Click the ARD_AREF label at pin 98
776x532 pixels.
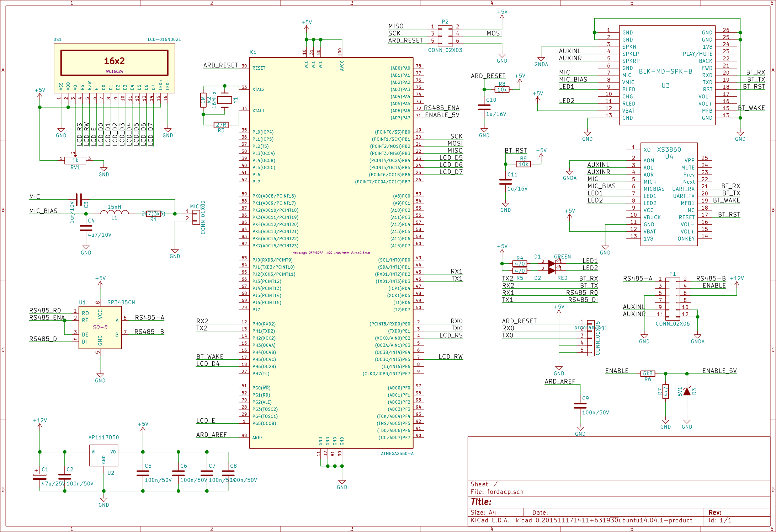[211, 435]
